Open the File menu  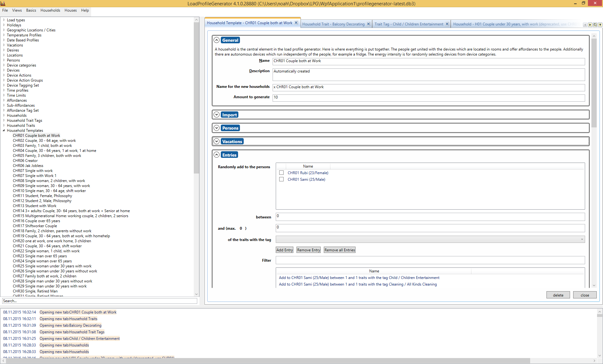point(5,10)
